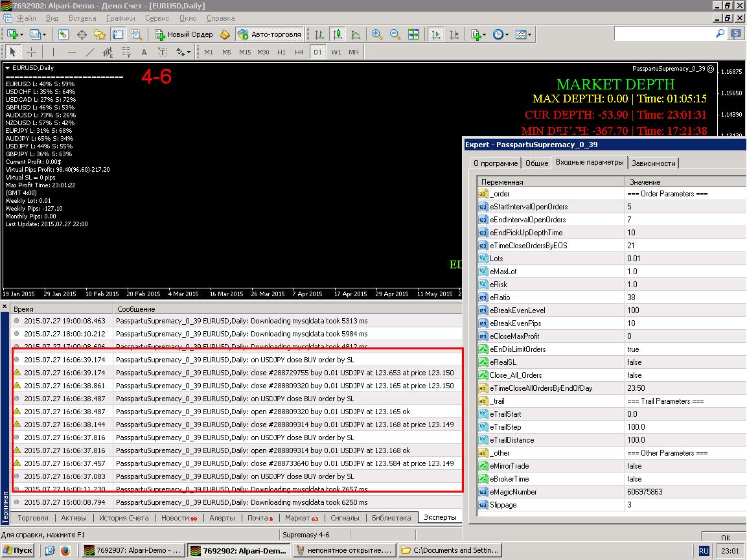Select the eRatio value cell 38

coord(685,297)
